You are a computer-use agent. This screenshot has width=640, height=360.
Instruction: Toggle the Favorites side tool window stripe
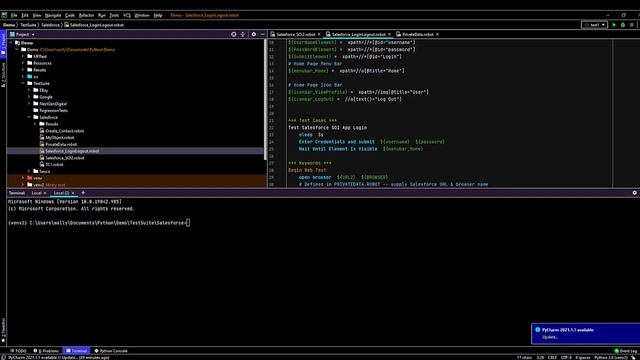tap(3, 330)
